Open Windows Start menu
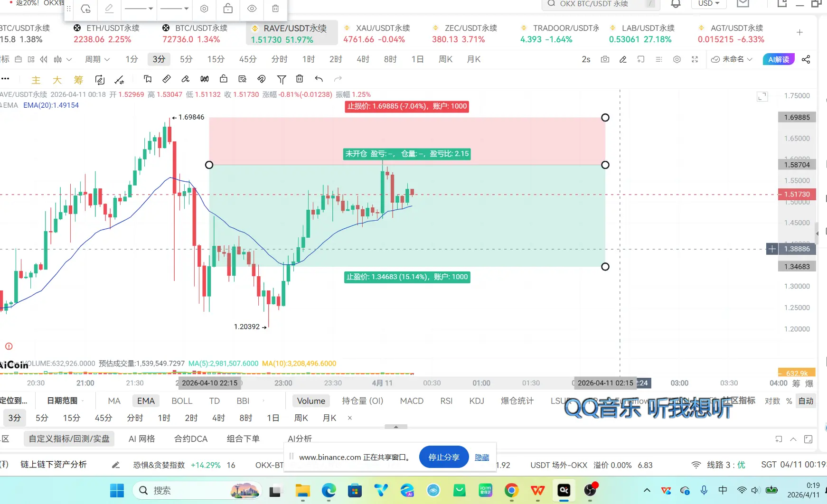 (117, 490)
